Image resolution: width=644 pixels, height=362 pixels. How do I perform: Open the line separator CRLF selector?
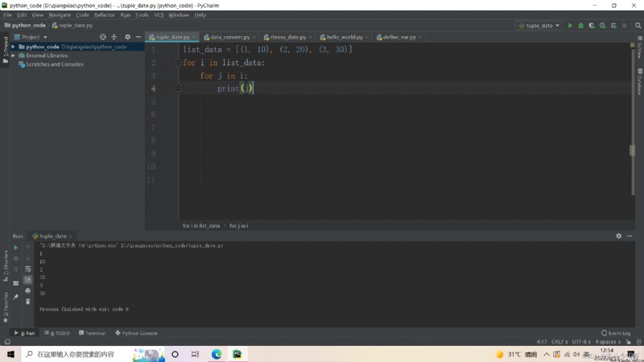pos(559,342)
